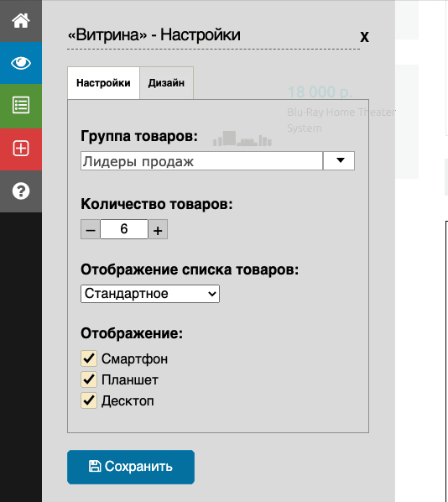Image resolution: width=448 pixels, height=502 pixels.
Task: Increase product quantity with plus button
Action: pos(158,229)
